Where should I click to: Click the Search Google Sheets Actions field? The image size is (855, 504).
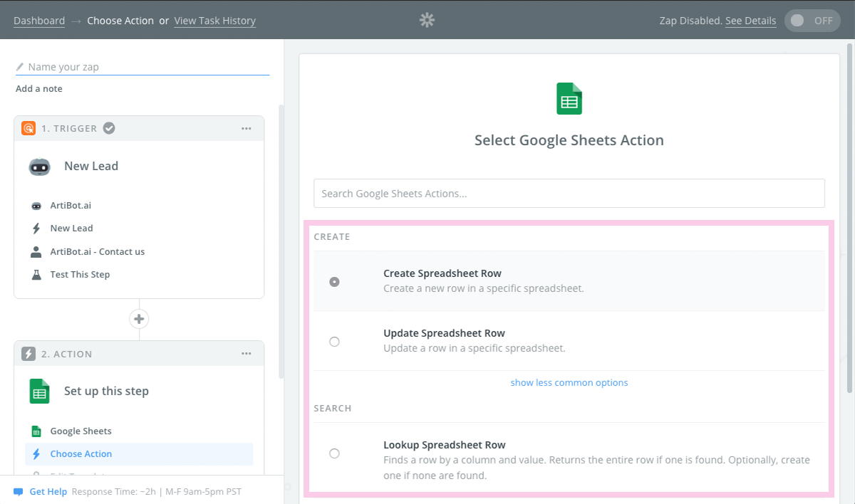569,194
